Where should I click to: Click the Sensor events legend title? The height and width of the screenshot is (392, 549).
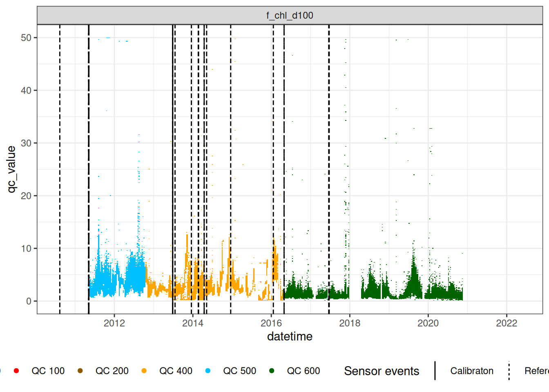(382, 371)
